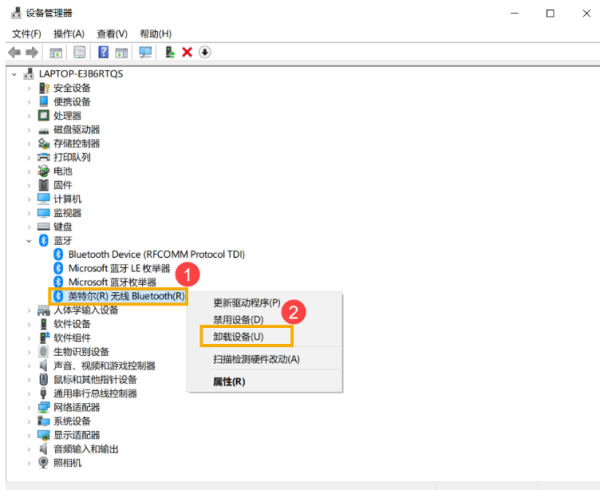Image resolution: width=600 pixels, height=490 pixels.
Task: Click the circled down-arrow toolbar icon
Action: (x=205, y=52)
